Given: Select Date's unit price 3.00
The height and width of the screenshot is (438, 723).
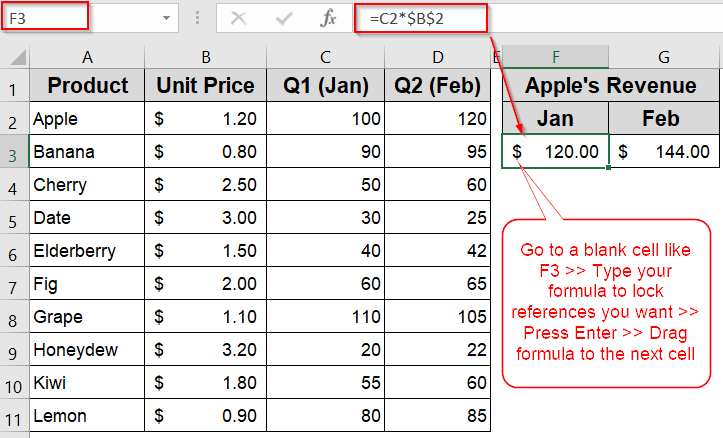Looking at the screenshot, I should (206, 218).
